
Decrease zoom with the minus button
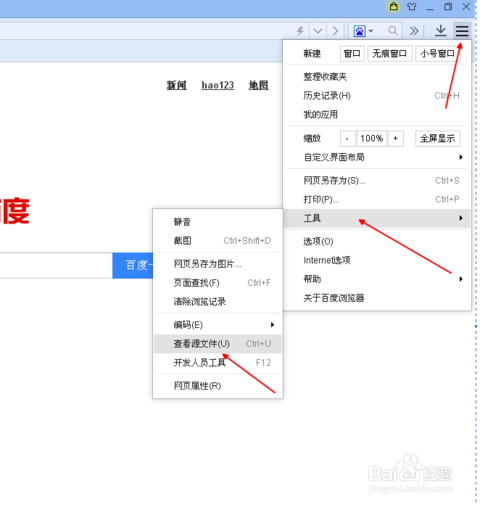pos(347,138)
